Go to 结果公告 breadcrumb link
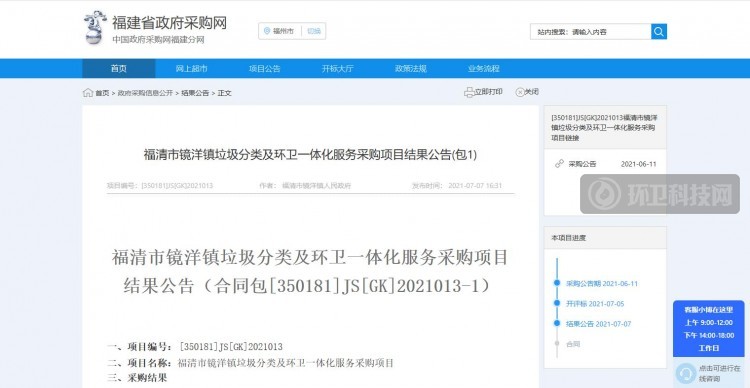 [195, 93]
